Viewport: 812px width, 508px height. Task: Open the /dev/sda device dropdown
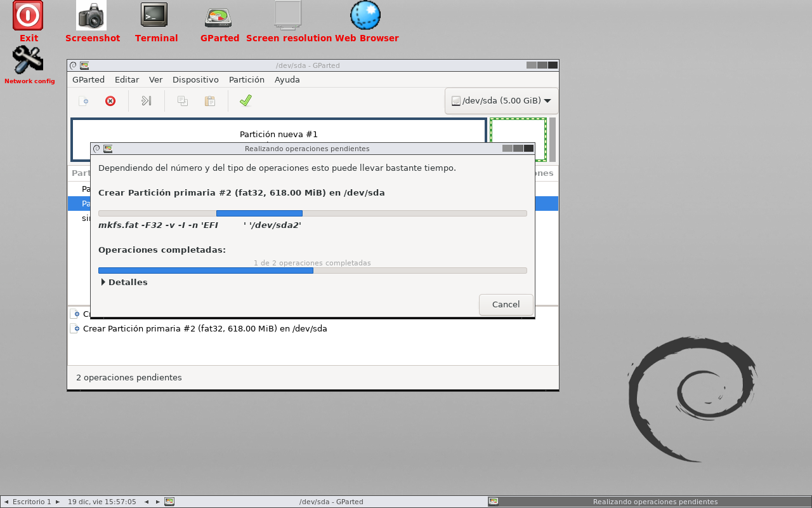501,101
